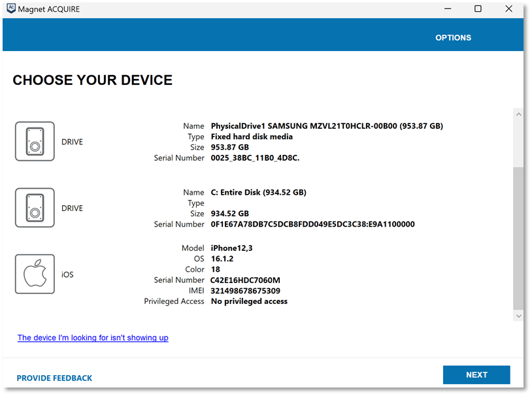532x396 pixels.
Task: Select the PhysicalDrive1 SAMSUNG drive icon
Action: pyautogui.click(x=35, y=141)
